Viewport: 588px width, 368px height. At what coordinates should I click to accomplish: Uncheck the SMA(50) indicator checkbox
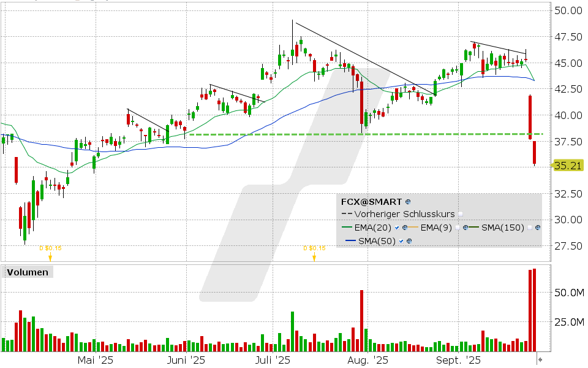(x=401, y=241)
